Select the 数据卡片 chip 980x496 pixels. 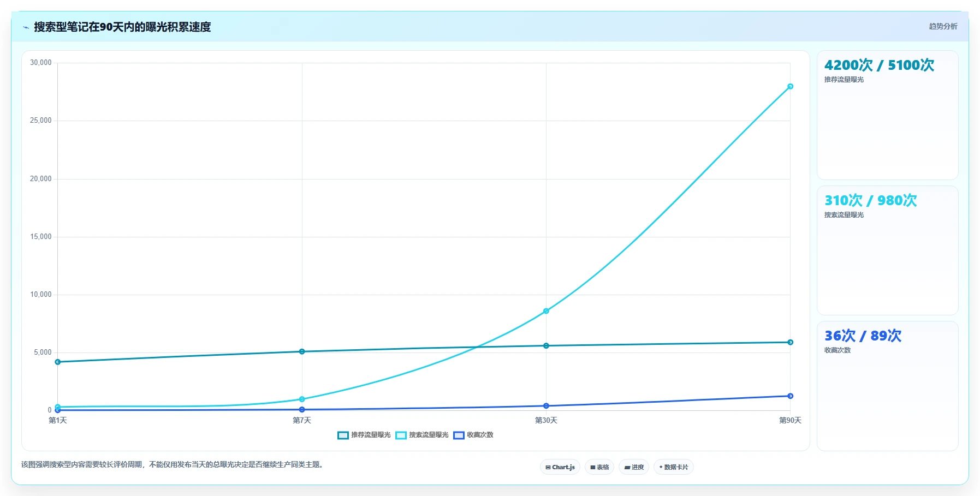pos(674,467)
